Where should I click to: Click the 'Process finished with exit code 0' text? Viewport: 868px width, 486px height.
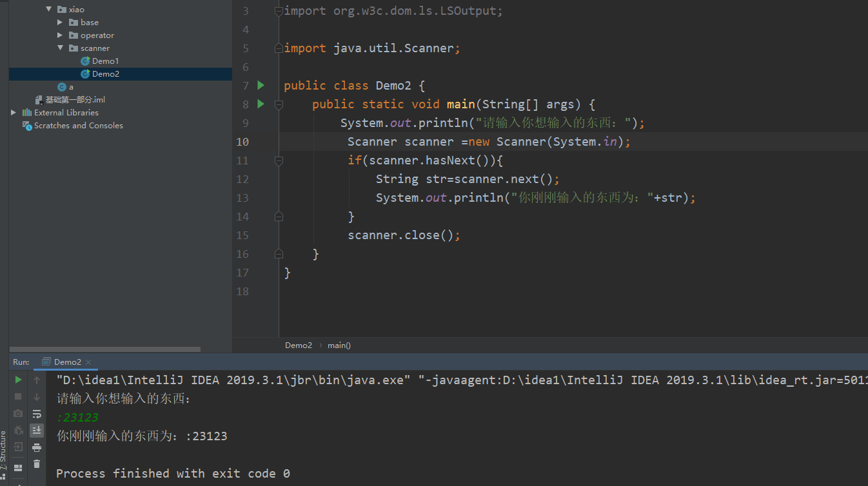pos(173,474)
